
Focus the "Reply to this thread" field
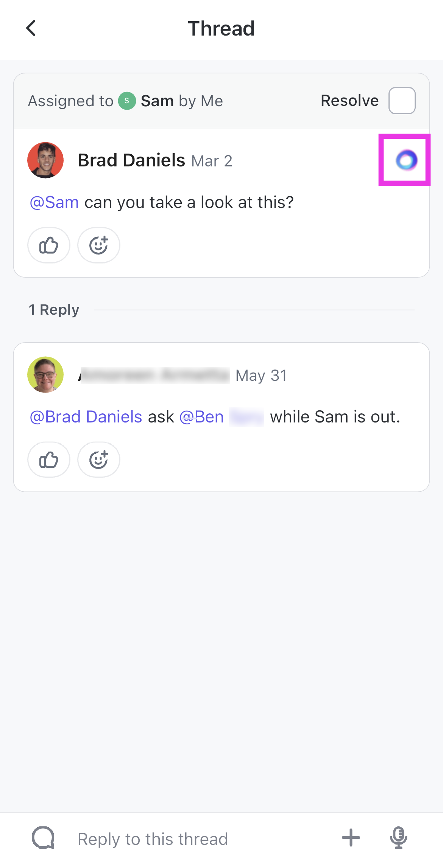pyautogui.click(x=189, y=839)
